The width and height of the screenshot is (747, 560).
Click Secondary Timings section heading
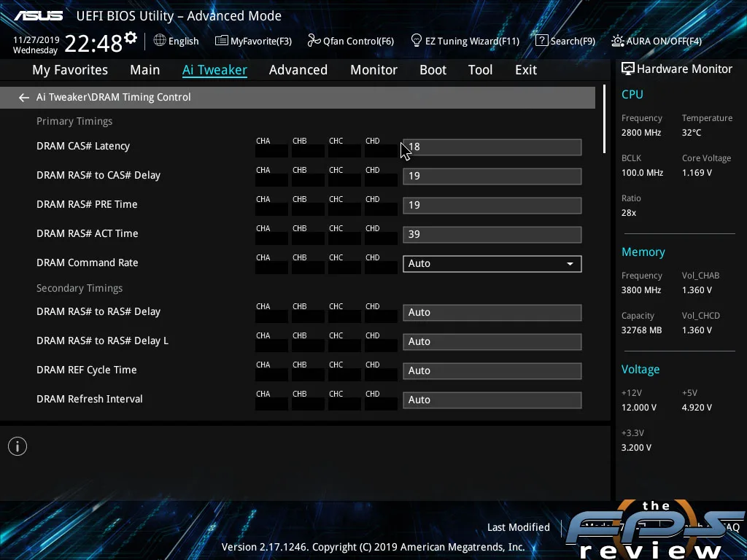[x=80, y=288]
